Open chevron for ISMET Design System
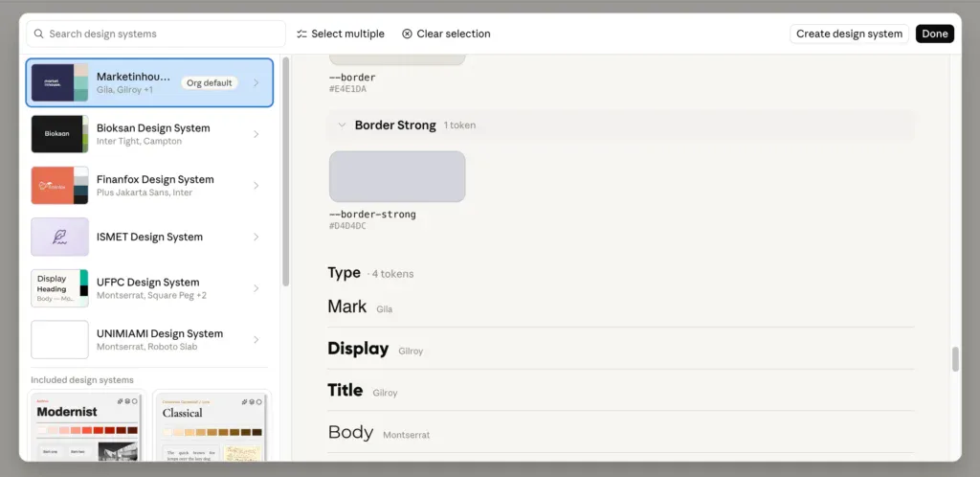This screenshot has width=980, height=477. click(x=256, y=237)
